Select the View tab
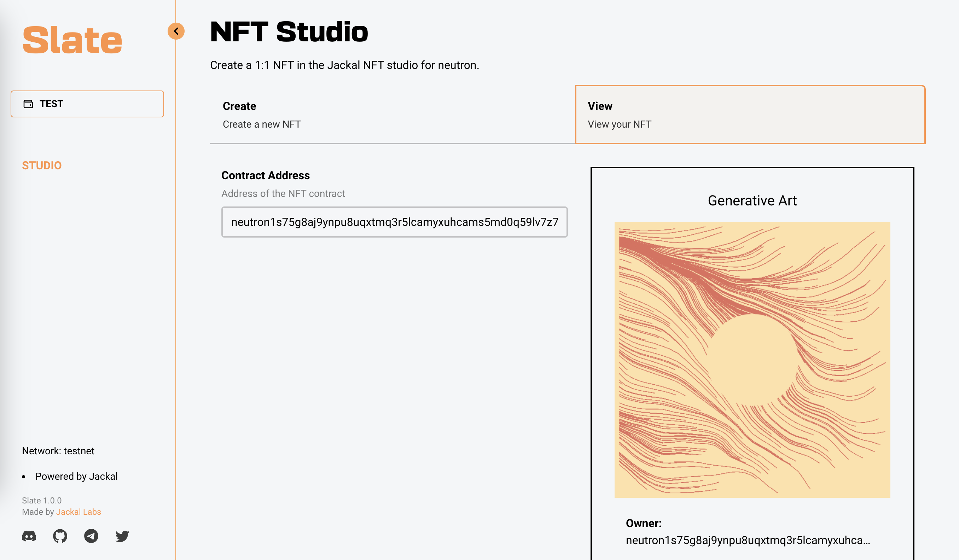Viewport: 959px width, 560px height. pos(750,115)
